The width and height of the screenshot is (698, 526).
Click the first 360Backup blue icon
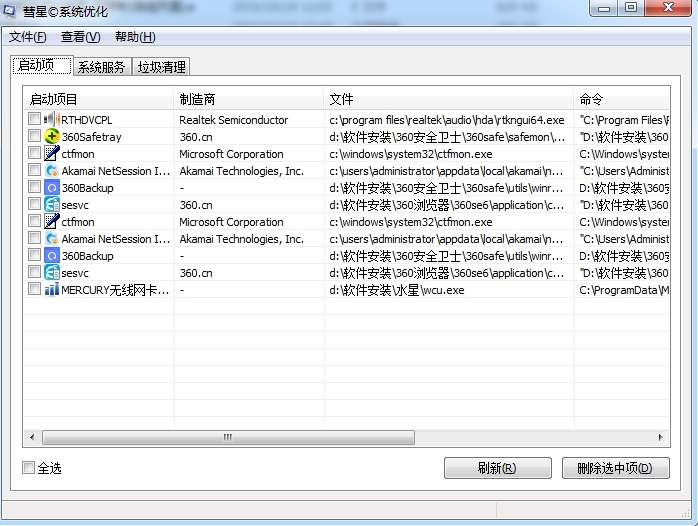pyautogui.click(x=52, y=187)
